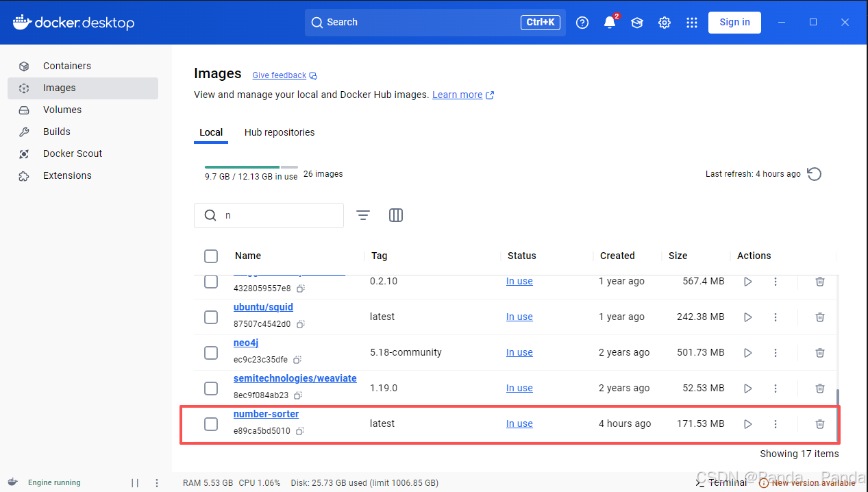Sort by the Created column header
Screen dimensions: 868x492
617,256
